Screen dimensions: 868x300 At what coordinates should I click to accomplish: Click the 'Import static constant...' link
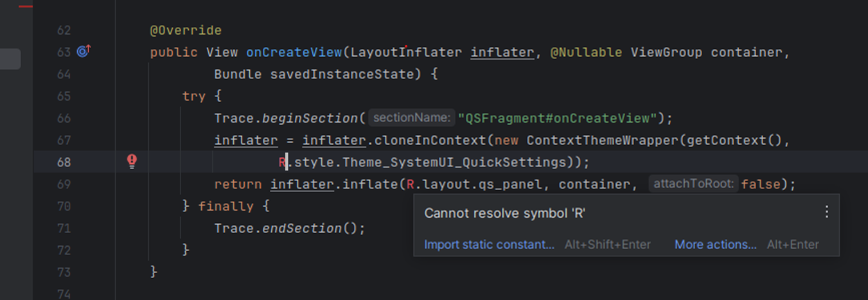(489, 244)
